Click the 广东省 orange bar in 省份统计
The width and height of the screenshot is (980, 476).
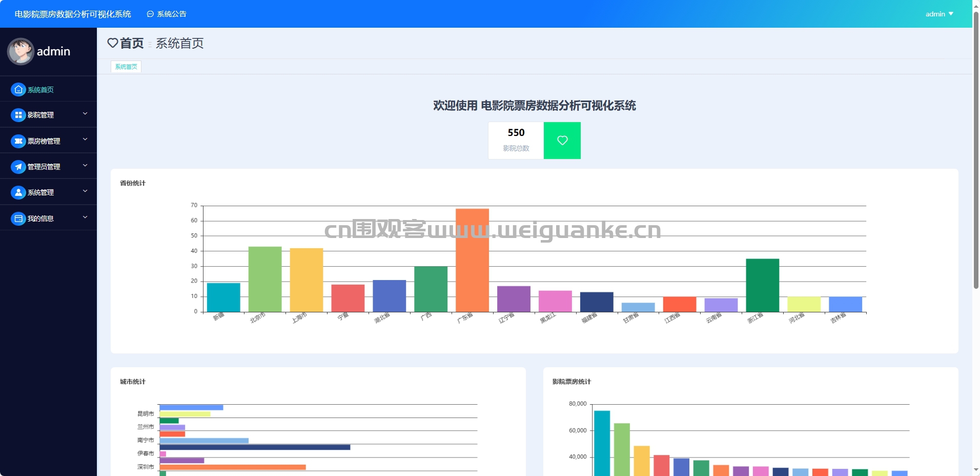(x=472, y=260)
